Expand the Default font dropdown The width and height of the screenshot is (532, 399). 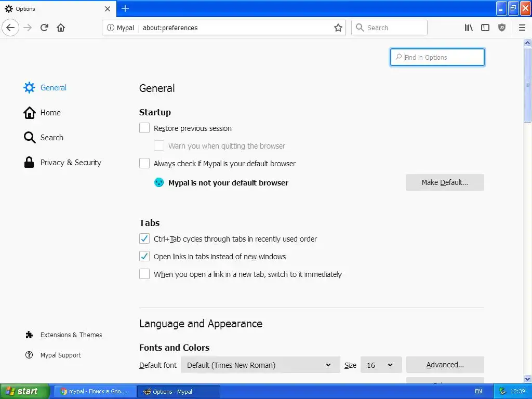tap(260, 365)
